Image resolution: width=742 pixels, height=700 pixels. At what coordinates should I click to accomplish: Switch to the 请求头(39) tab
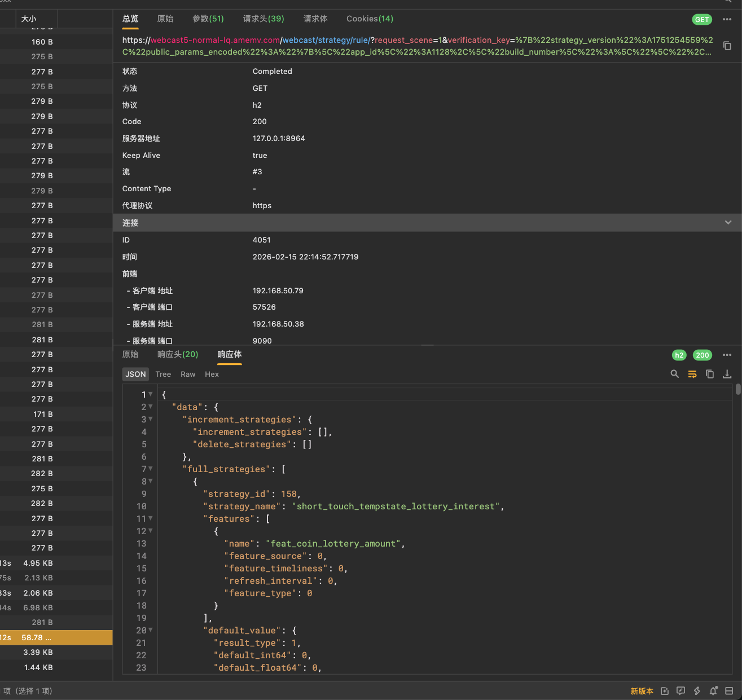click(264, 19)
